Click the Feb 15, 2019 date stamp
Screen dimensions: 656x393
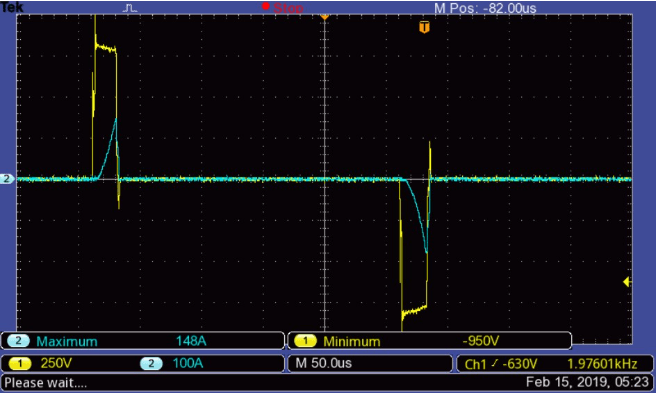(x=587, y=382)
